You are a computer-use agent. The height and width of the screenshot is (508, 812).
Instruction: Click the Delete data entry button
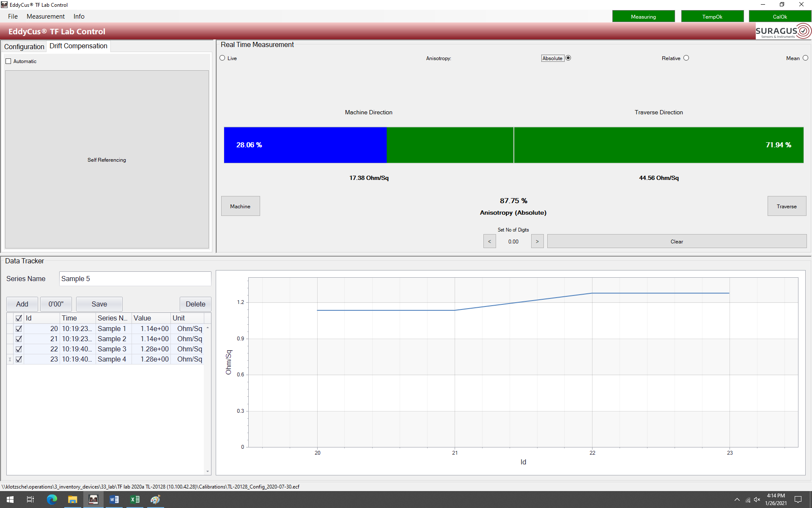tap(195, 304)
